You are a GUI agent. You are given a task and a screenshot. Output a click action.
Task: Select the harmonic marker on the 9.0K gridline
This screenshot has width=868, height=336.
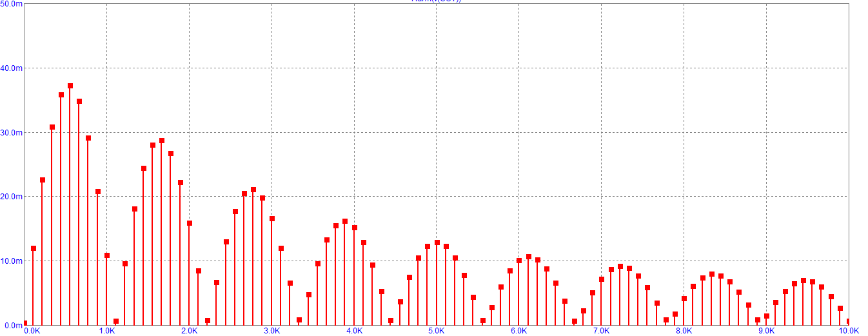(x=767, y=316)
